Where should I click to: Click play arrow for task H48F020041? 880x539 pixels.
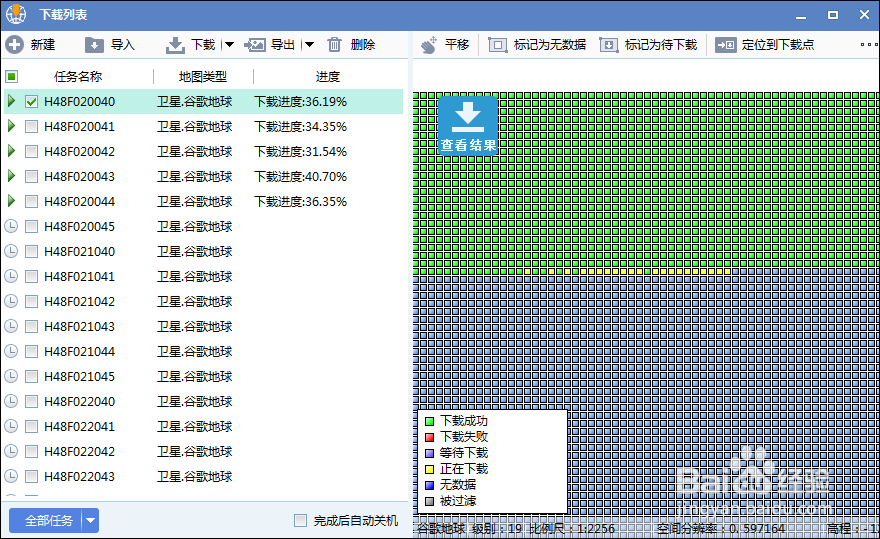[11, 126]
